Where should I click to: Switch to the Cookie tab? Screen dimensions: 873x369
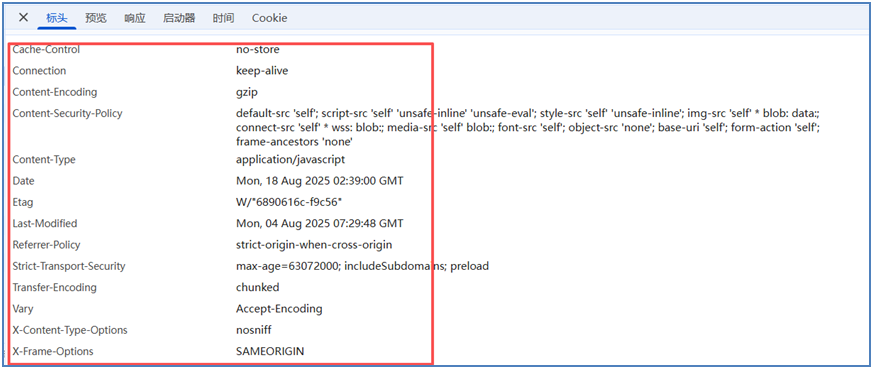(x=269, y=18)
